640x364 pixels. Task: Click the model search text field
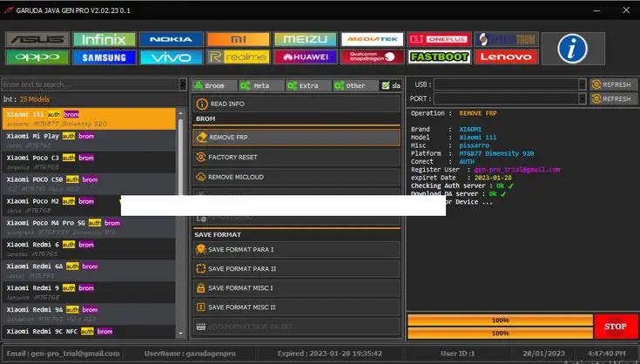(91, 84)
